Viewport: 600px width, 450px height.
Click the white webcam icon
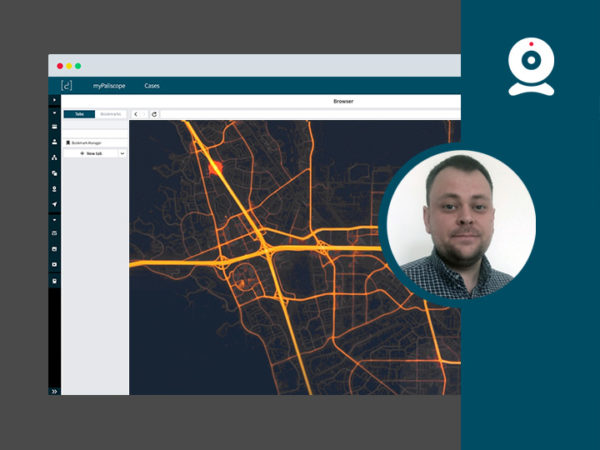click(x=530, y=67)
